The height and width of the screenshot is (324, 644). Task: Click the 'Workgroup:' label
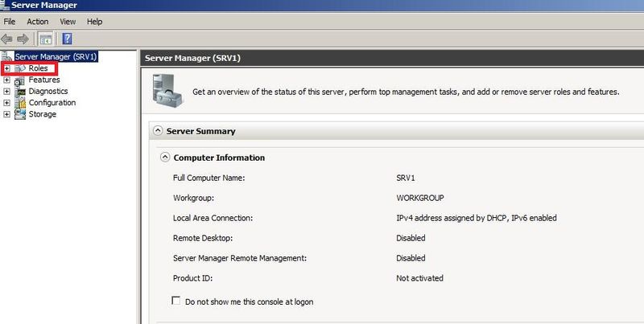(193, 198)
